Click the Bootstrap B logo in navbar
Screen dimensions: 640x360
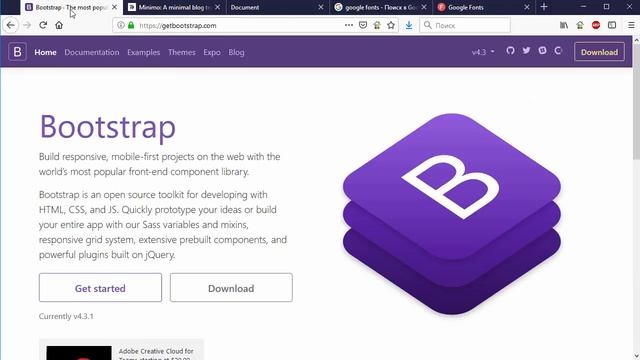(x=18, y=52)
